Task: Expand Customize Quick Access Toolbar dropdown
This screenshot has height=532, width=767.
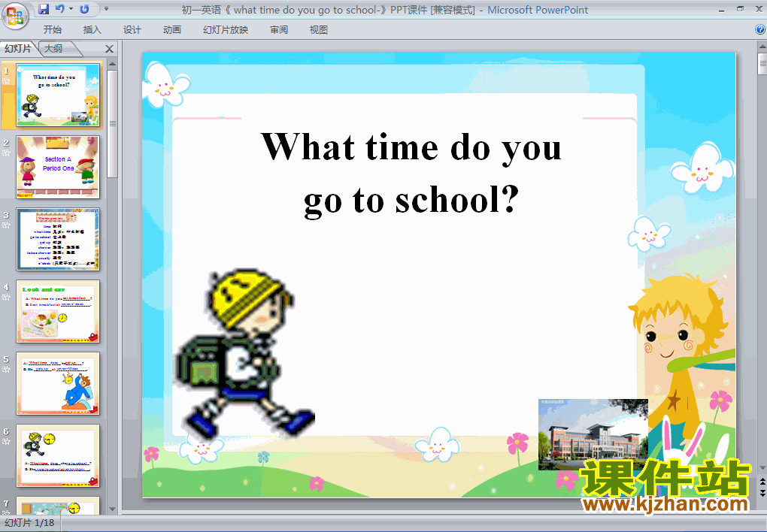Action: click(x=106, y=9)
